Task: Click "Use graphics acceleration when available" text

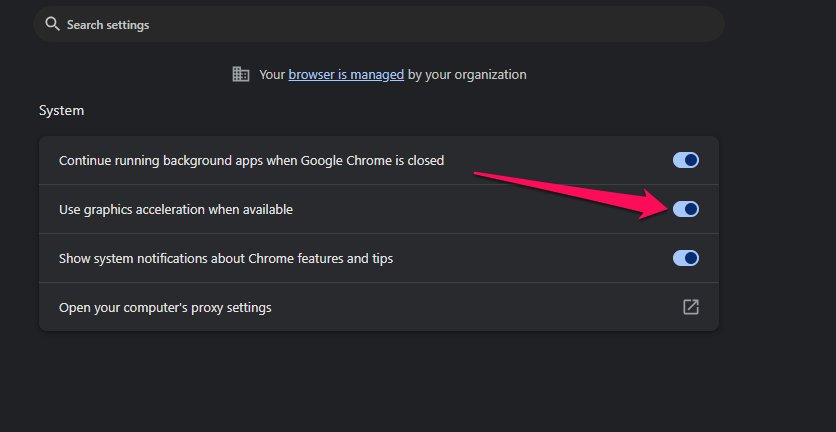Action: tap(176, 209)
